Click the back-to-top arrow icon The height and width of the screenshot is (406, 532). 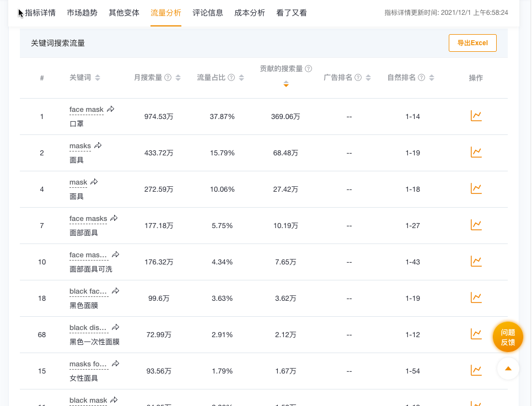(508, 369)
